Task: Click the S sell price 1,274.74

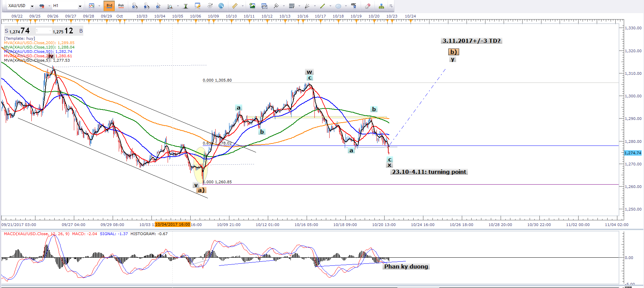Action: tap(18, 31)
